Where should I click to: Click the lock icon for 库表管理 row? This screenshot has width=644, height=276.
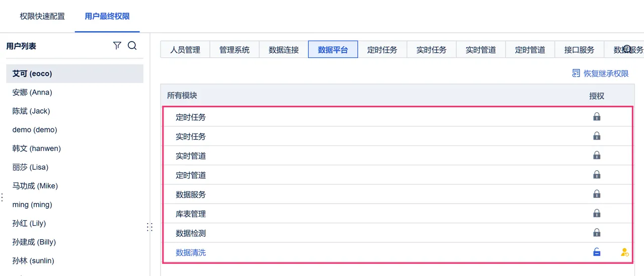pyautogui.click(x=597, y=214)
